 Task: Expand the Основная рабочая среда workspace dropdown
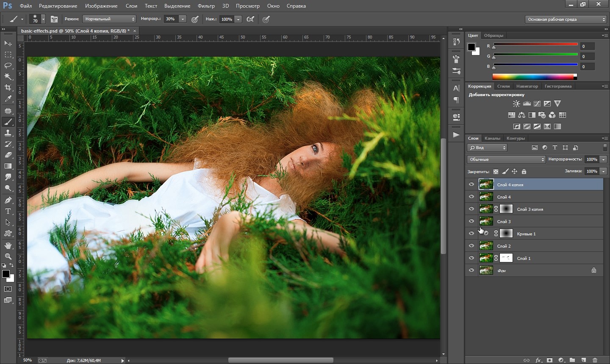[566, 19]
